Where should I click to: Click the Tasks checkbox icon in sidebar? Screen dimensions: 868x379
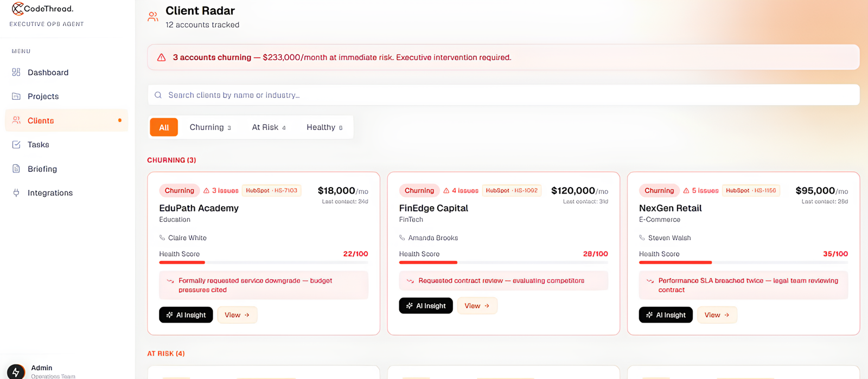point(16,144)
